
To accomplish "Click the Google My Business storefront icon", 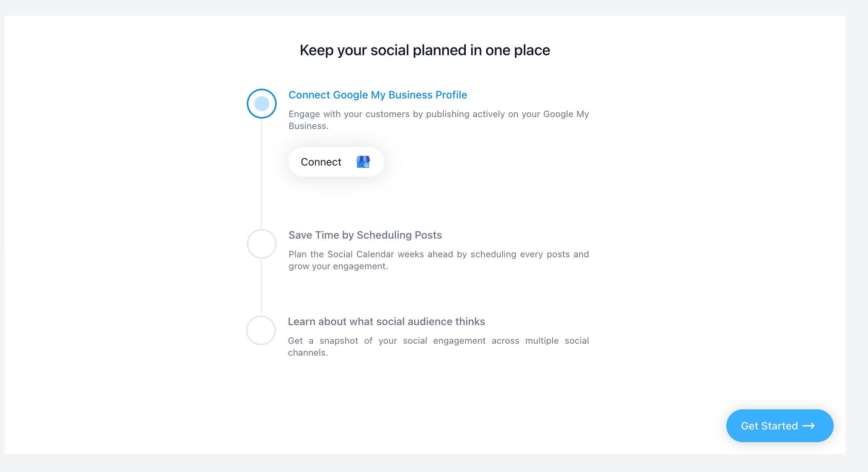I will pos(364,162).
